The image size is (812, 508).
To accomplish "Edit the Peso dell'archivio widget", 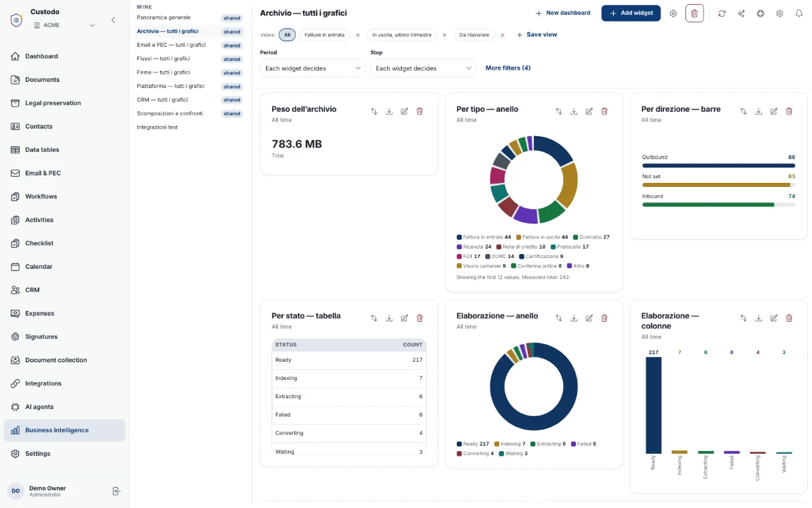I will 405,112.
